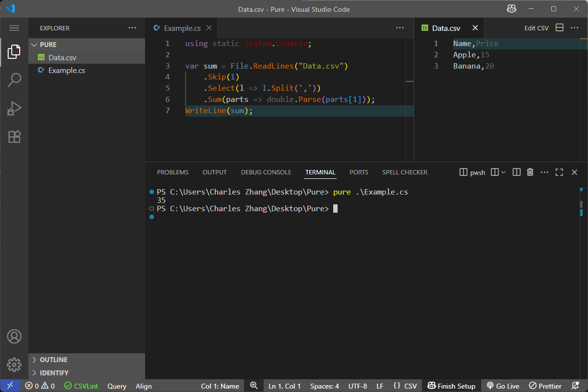Click the VS Code logo in title bar
This screenshot has height=392, width=588.
pos(10,9)
